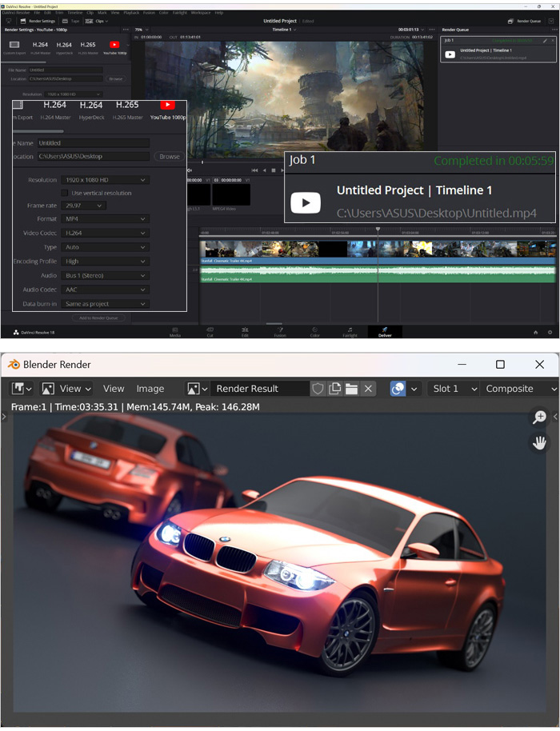The width and height of the screenshot is (560, 731).
Task: Open the Workspace menu in DaVinci Resolve
Action: click(201, 13)
